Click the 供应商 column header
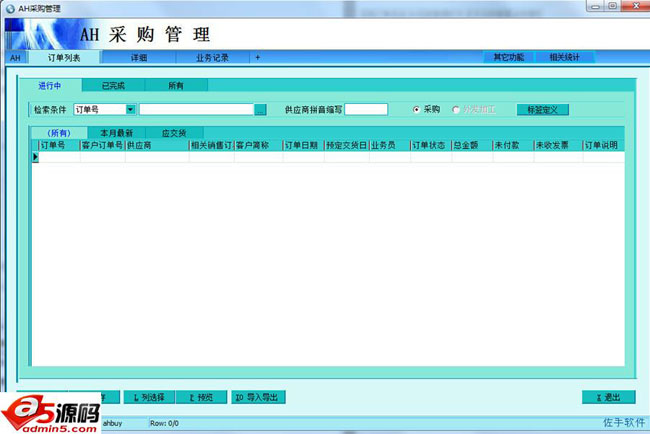 pyautogui.click(x=157, y=145)
